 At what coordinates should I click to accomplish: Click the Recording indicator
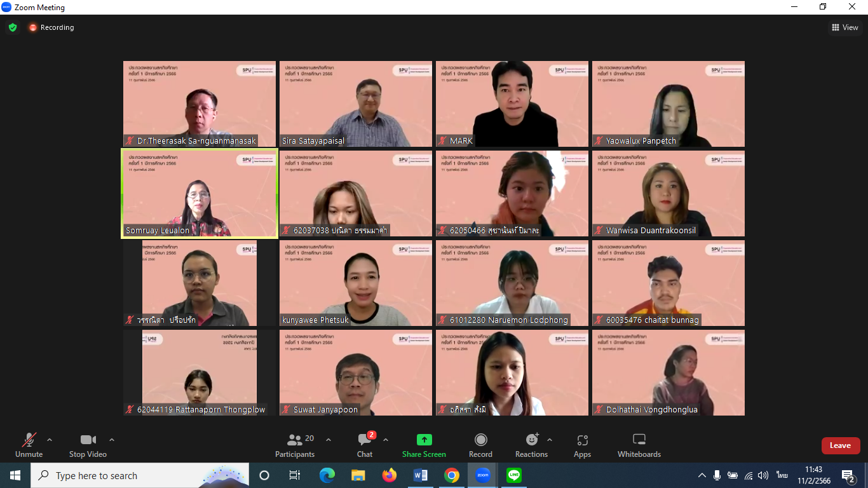coord(51,27)
